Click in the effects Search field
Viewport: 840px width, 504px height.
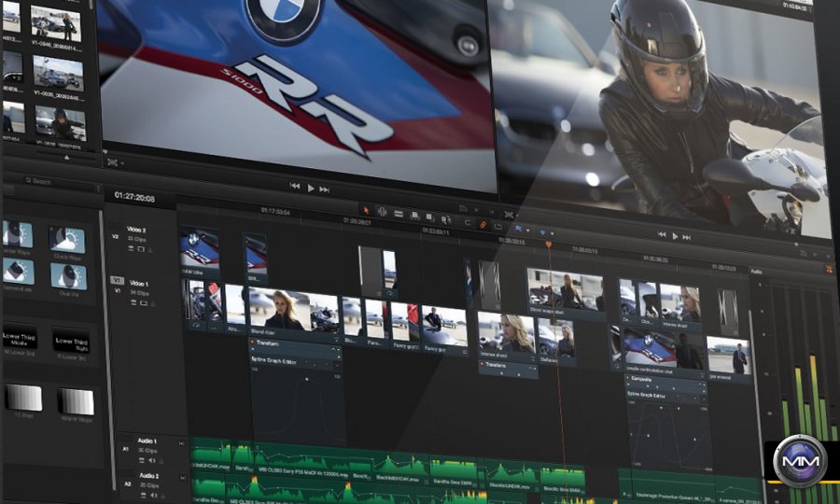click(x=56, y=181)
